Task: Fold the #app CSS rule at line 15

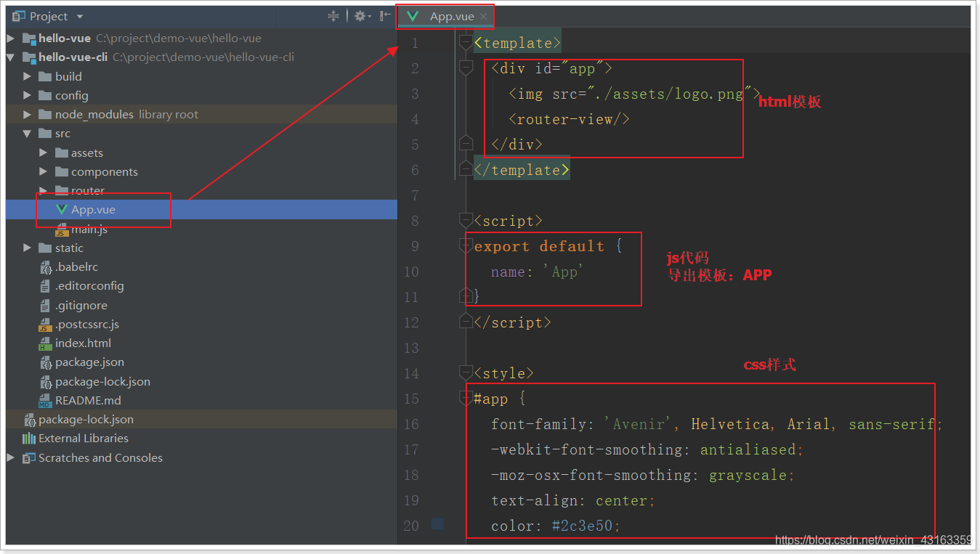Action: click(x=466, y=399)
